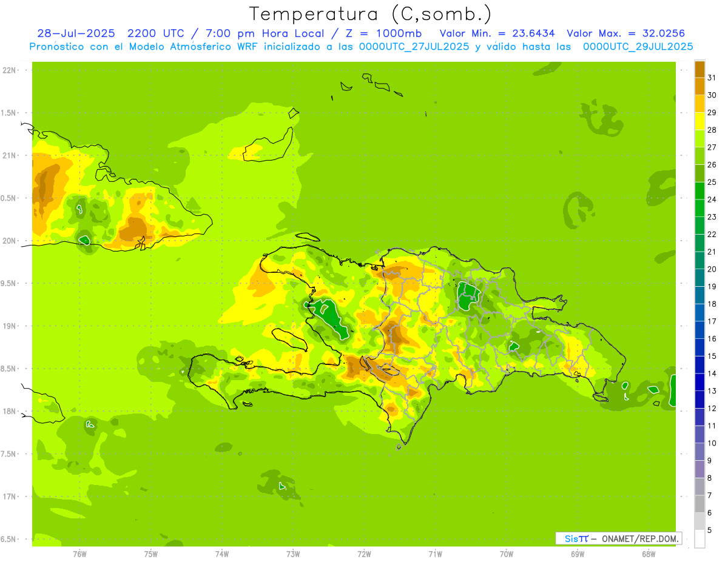Select the 'Z = 1000mb' level label
Image resolution: width=728 pixels, height=562 pixels.
tap(385, 33)
